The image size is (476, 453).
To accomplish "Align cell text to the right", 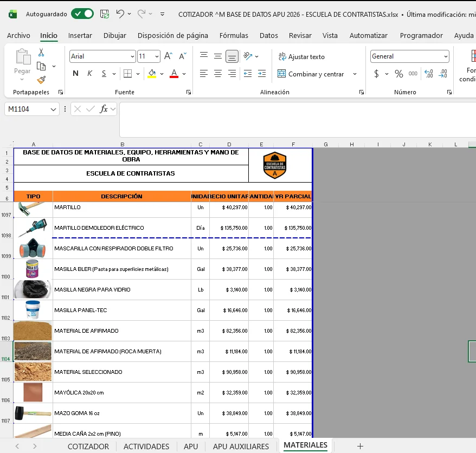I will 232,74.
